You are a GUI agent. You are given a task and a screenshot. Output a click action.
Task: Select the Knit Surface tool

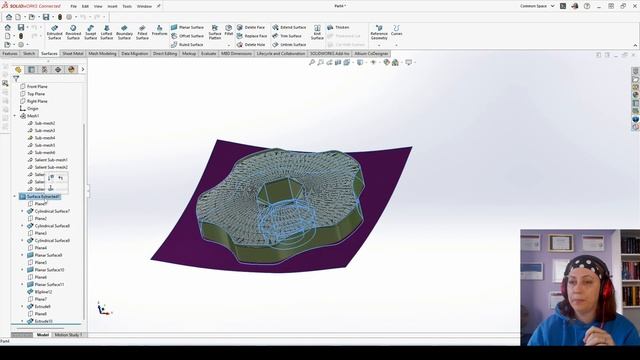pos(317,32)
